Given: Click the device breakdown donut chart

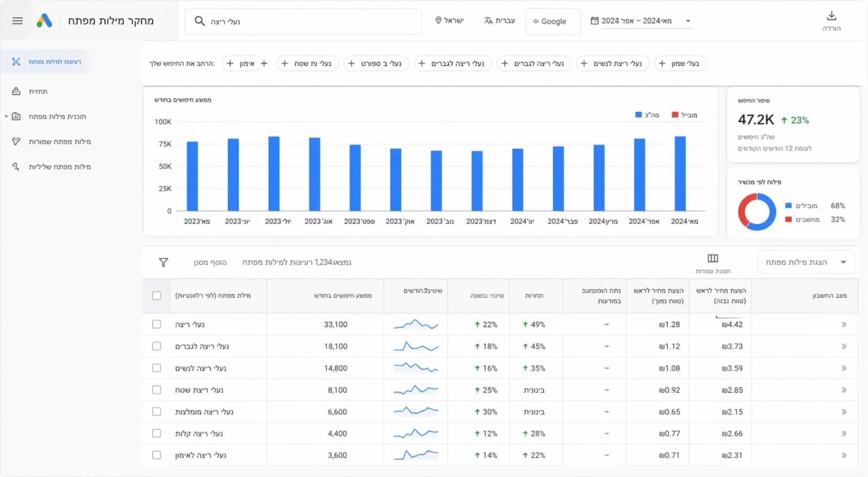Looking at the screenshot, I should 757,212.
